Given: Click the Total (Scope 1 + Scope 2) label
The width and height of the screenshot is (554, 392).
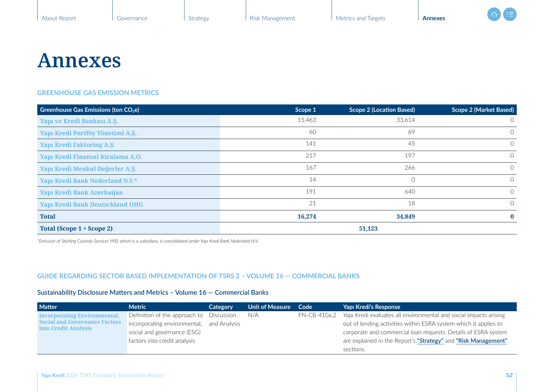Looking at the screenshot, I should click(x=76, y=228).
